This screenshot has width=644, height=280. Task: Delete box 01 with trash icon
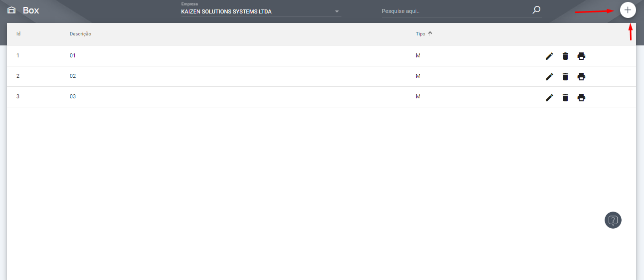point(565,56)
